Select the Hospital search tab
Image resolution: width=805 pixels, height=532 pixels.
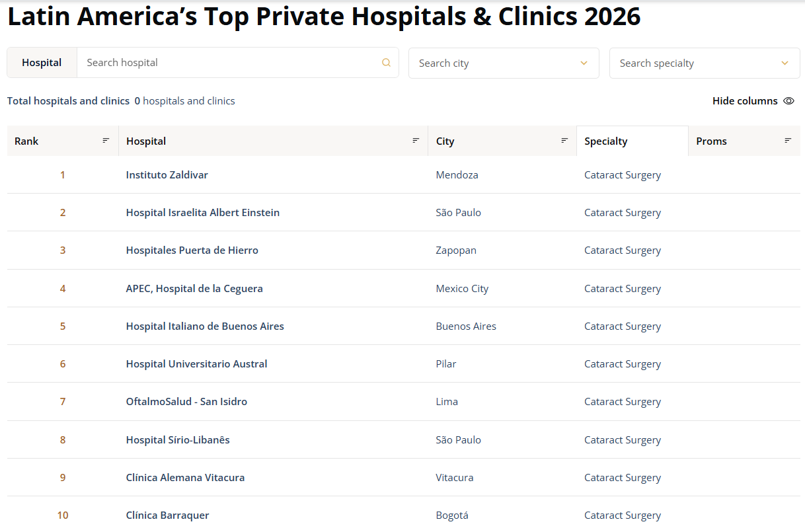point(42,63)
